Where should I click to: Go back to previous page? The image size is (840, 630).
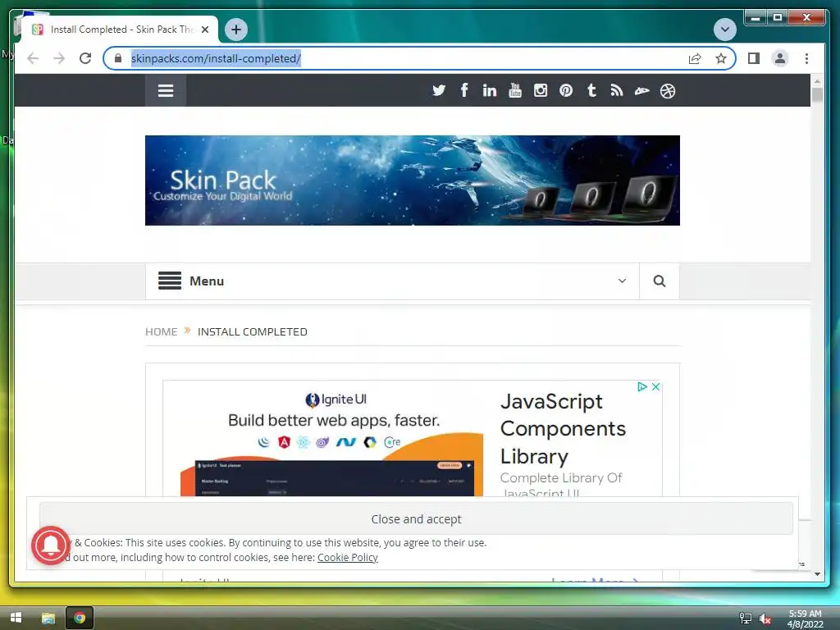coord(33,58)
